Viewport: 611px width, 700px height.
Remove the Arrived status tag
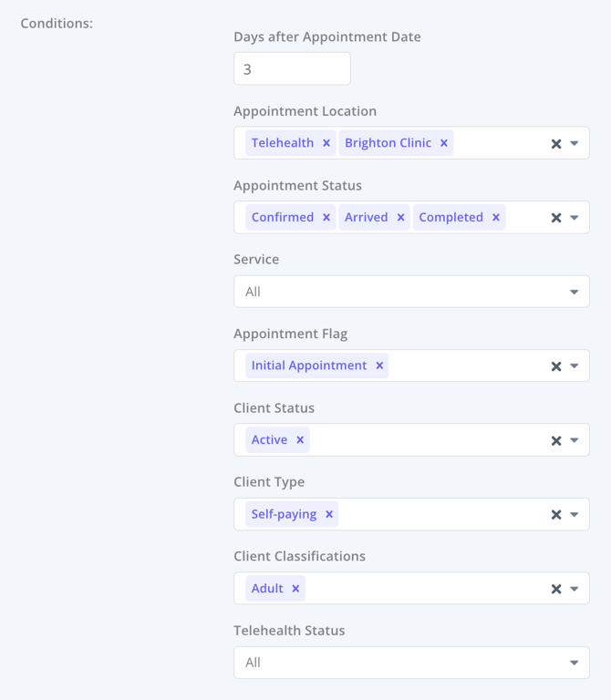[400, 218]
